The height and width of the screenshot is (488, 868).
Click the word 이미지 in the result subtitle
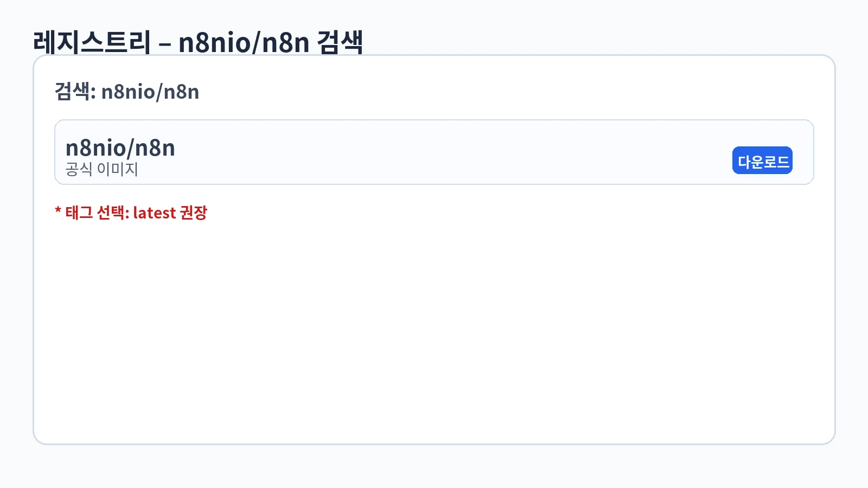click(117, 169)
